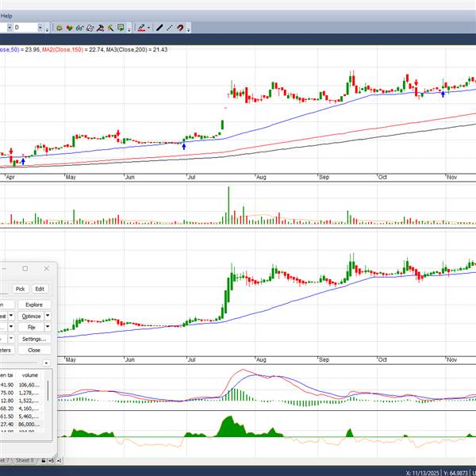
Task: Click the gear icon in the toolbar
Action: (x=61, y=28)
